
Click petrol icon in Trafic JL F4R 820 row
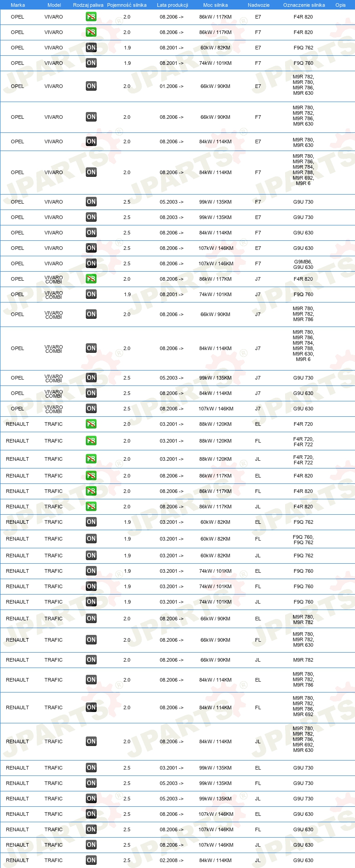point(91,507)
